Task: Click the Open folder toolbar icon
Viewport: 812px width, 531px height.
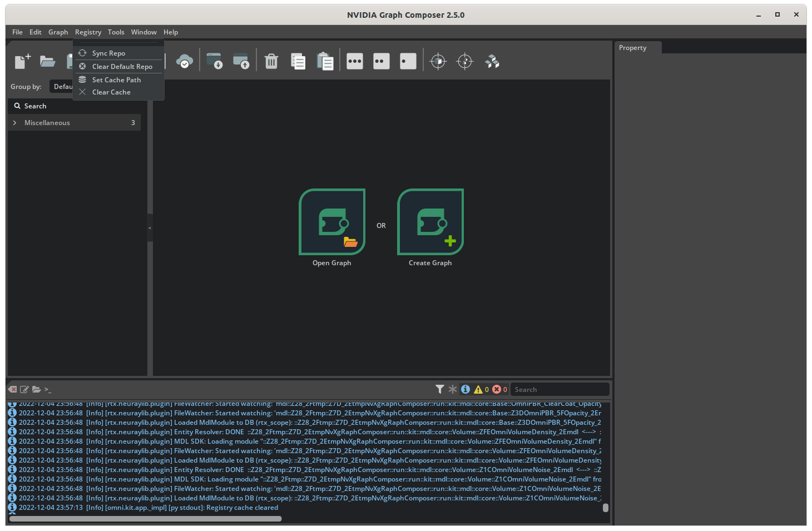Action: [47, 61]
